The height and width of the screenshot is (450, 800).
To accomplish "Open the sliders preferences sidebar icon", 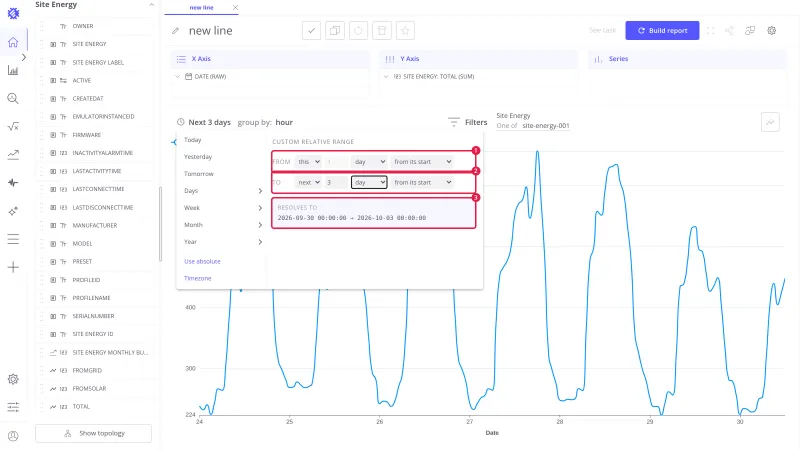I will coord(13,407).
